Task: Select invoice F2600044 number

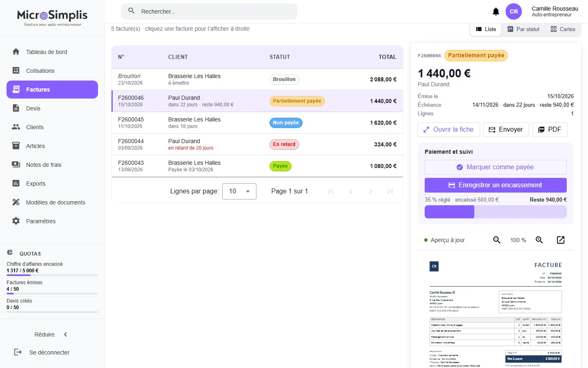Action: click(x=131, y=141)
